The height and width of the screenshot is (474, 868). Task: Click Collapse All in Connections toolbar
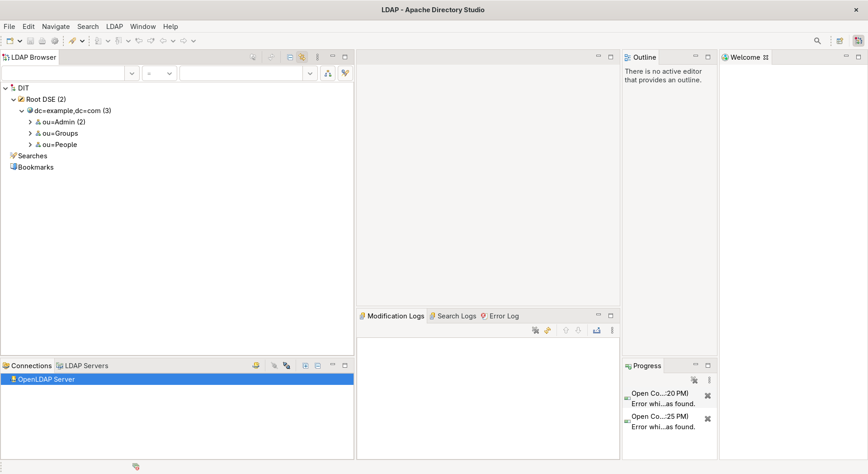point(318,366)
